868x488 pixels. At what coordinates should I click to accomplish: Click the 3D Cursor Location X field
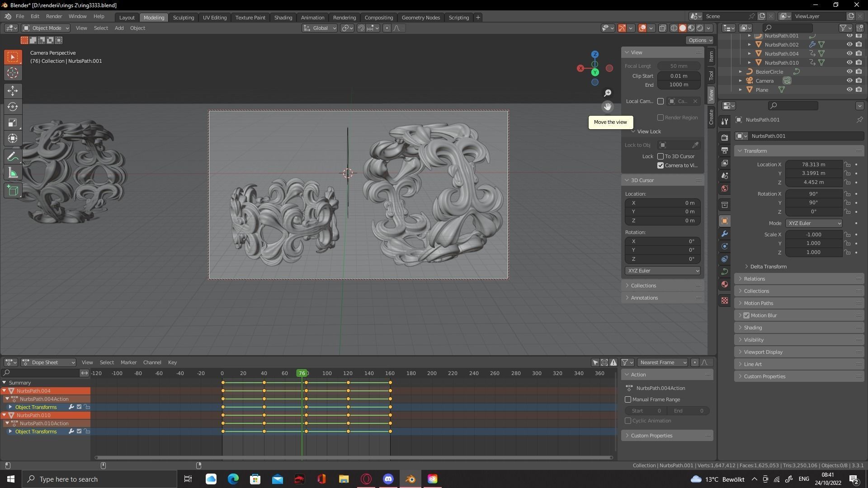(x=663, y=203)
